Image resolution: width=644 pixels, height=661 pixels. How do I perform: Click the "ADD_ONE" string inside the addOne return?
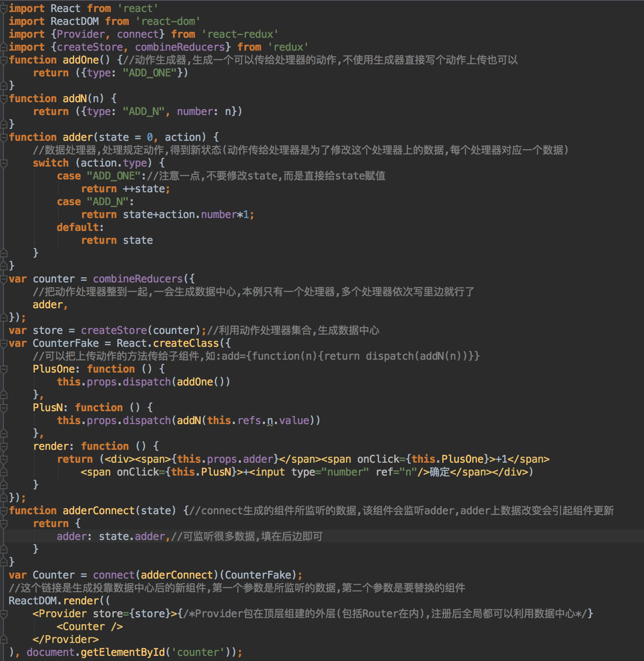pos(150,73)
